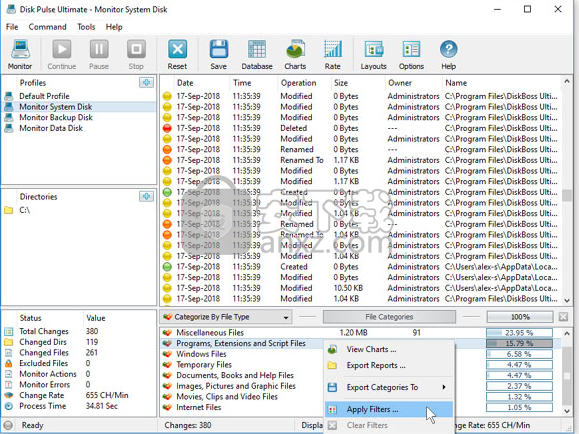Click the 100% button
This screenshot has width=579, height=434.
(520, 317)
